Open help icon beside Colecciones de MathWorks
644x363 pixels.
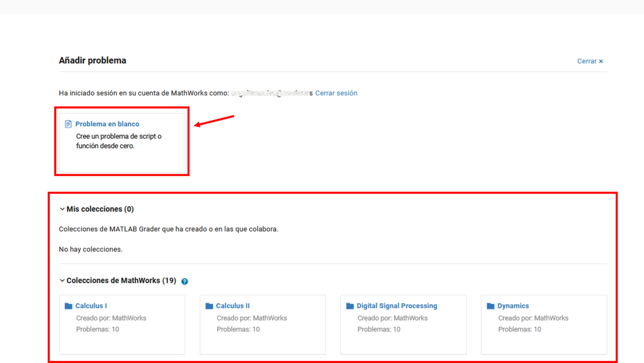pos(185,281)
